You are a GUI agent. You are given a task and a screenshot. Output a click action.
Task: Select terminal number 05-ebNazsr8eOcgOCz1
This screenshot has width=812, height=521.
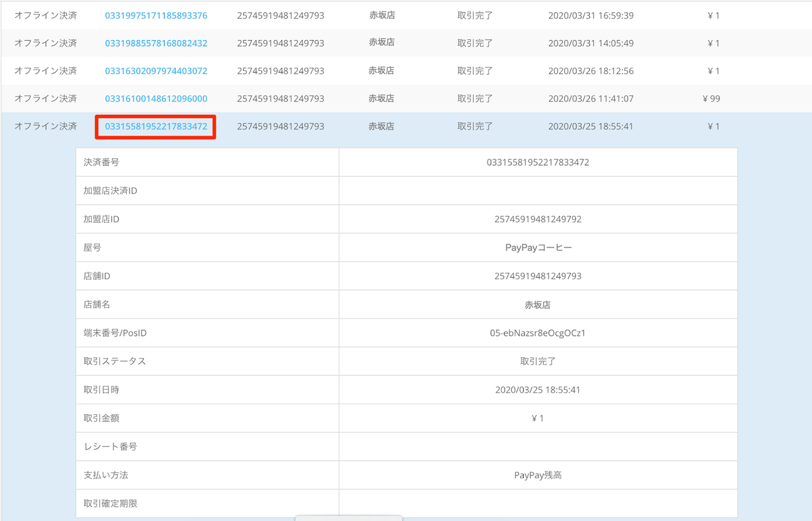[538, 333]
